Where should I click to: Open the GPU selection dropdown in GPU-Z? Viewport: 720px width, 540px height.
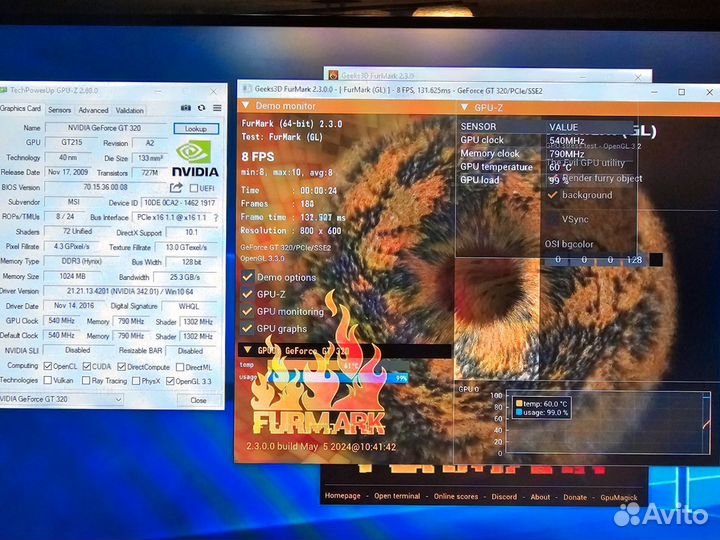[x=61, y=399]
